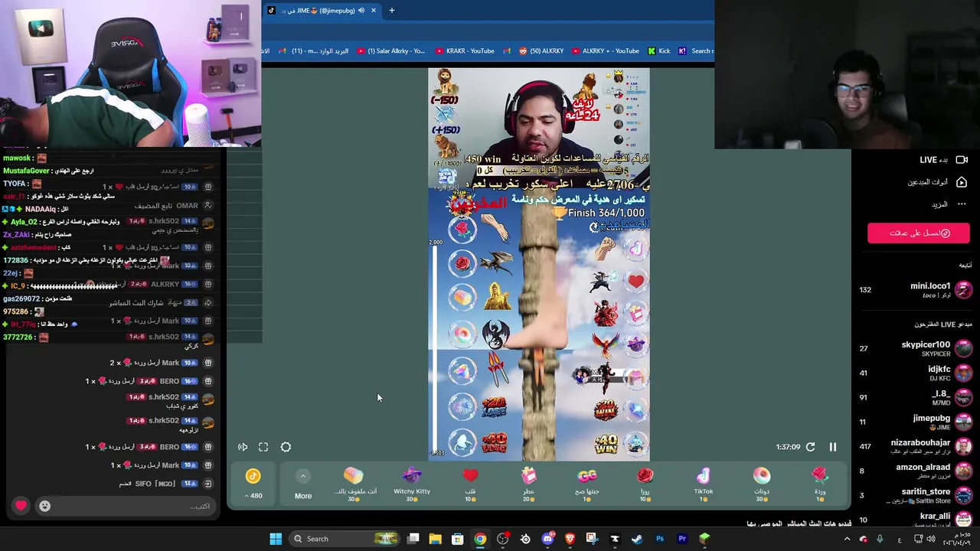Open Microsoft Store from taskbar
This screenshot has height=551, width=980.
[457, 539]
